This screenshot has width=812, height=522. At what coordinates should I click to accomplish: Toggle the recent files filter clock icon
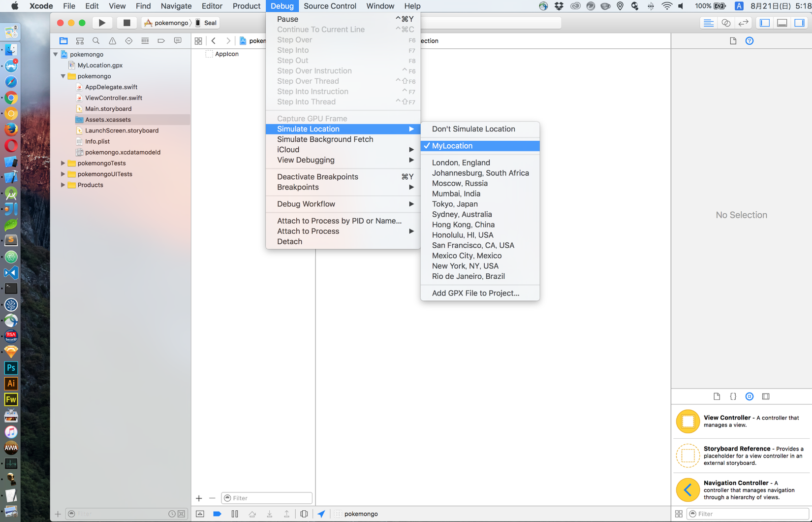click(x=172, y=514)
